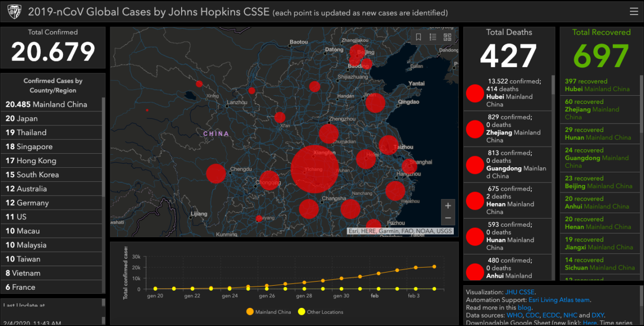The image size is (644, 326).
Task: Select Malaysia in the country list
Action: pyautogui.click(x=51, y=245)
